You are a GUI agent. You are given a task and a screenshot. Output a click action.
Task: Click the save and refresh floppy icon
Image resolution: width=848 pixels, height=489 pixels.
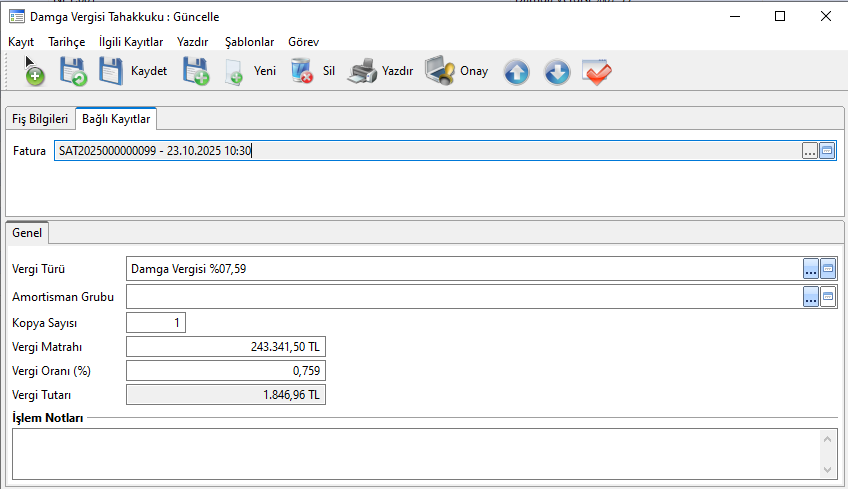tap(73, 72)
